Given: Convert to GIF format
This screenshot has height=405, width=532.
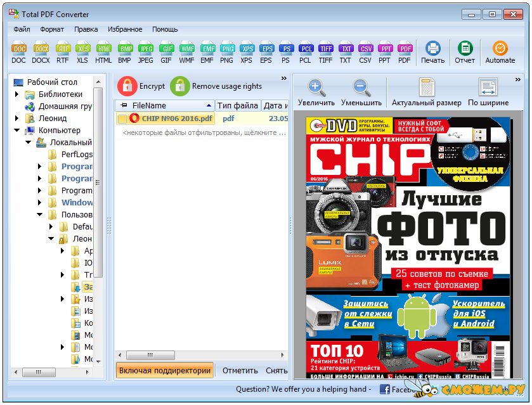Looking at the screenshot, I should coord(166,53).
